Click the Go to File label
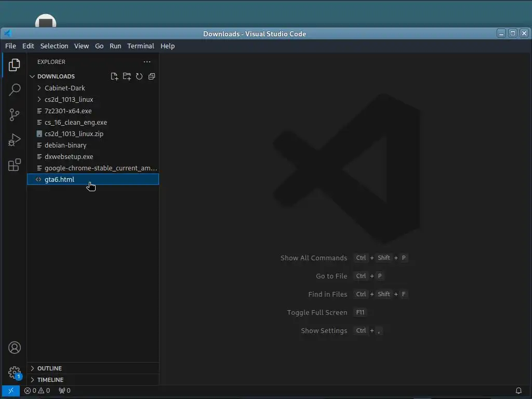This screenshot has width=532, height=399. pos(331,276)
